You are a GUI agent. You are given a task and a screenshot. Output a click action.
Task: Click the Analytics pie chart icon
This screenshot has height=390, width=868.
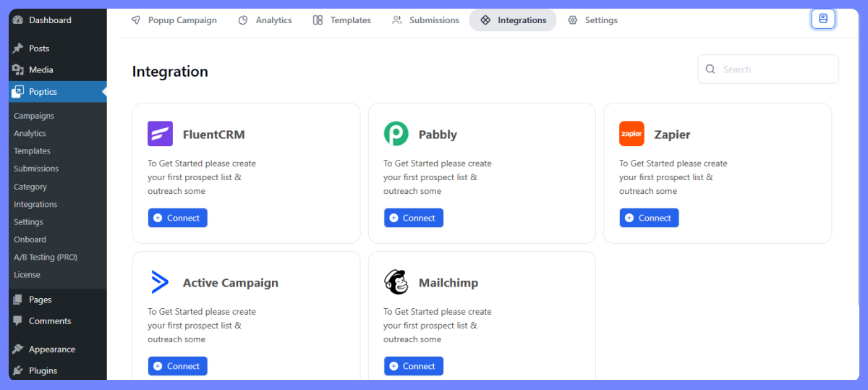coord(243,20)
